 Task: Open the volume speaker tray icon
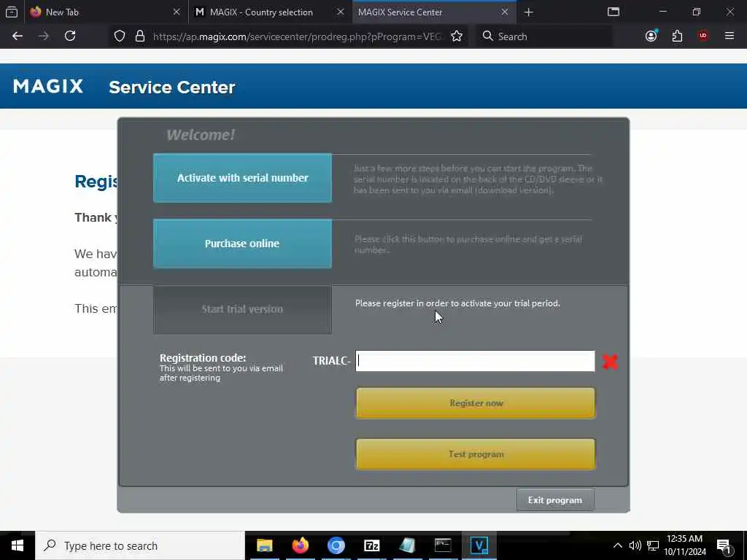pos(635,545)
